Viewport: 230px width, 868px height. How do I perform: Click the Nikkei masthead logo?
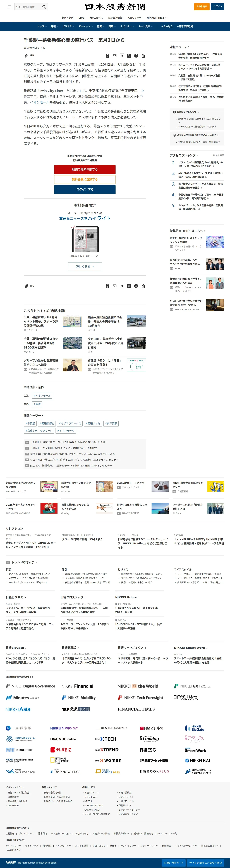point(115,7)
